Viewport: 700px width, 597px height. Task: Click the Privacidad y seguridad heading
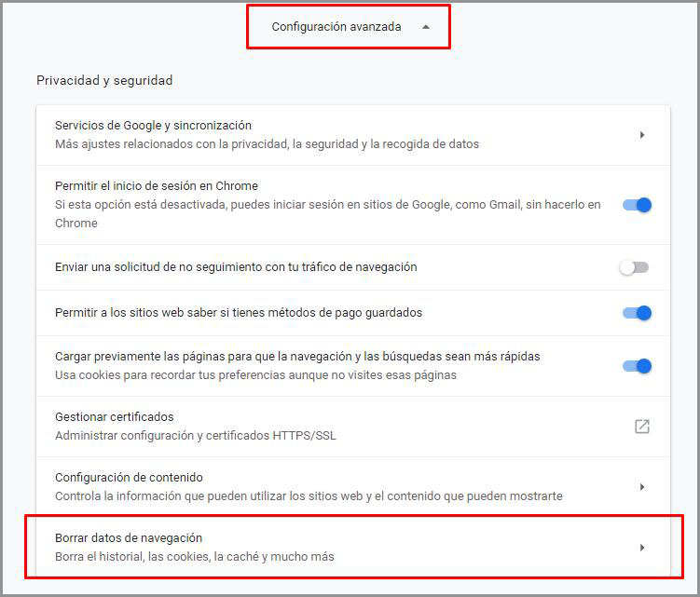[104, 81]
